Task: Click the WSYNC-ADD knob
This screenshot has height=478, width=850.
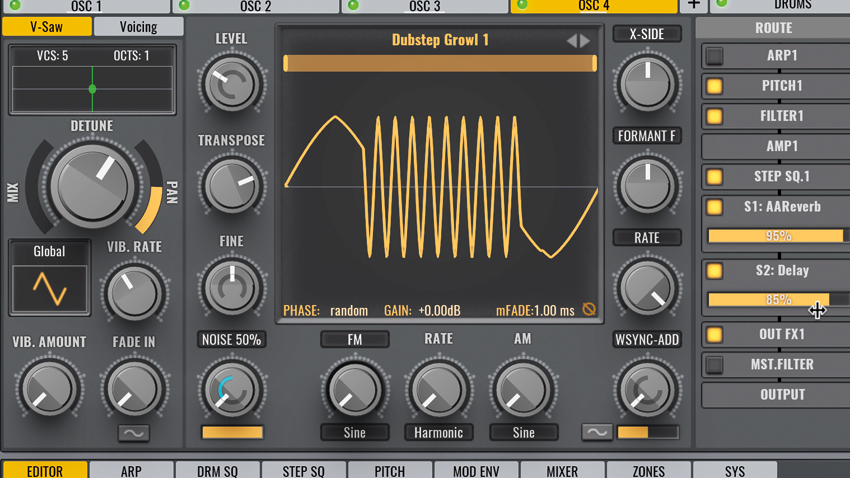Action: [647, 390]
